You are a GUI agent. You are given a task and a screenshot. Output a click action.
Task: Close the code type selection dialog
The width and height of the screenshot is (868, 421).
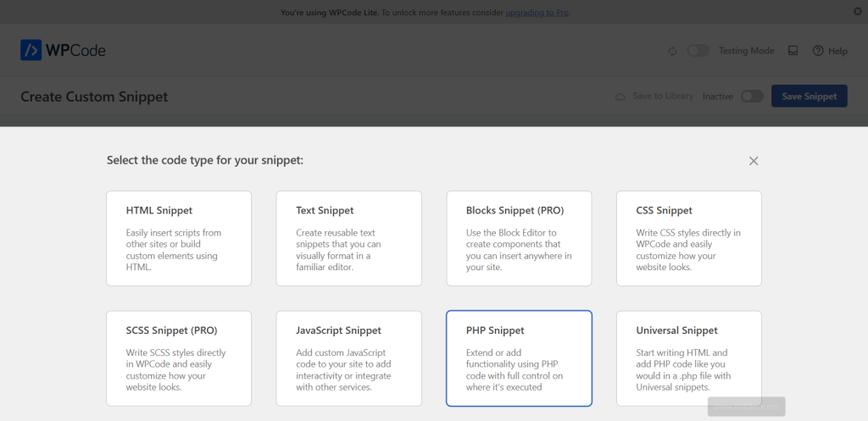pyautogui.click(x=754, y=161)
